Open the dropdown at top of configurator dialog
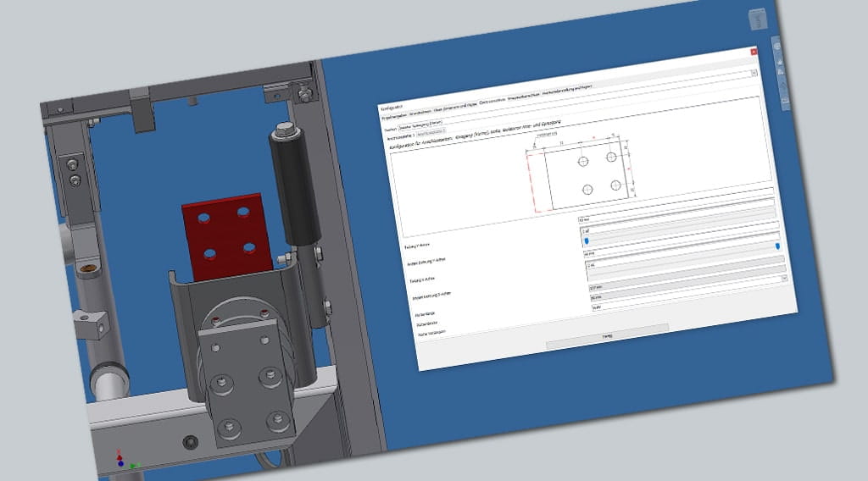This screenshot has width=868, height=481. 753,73
